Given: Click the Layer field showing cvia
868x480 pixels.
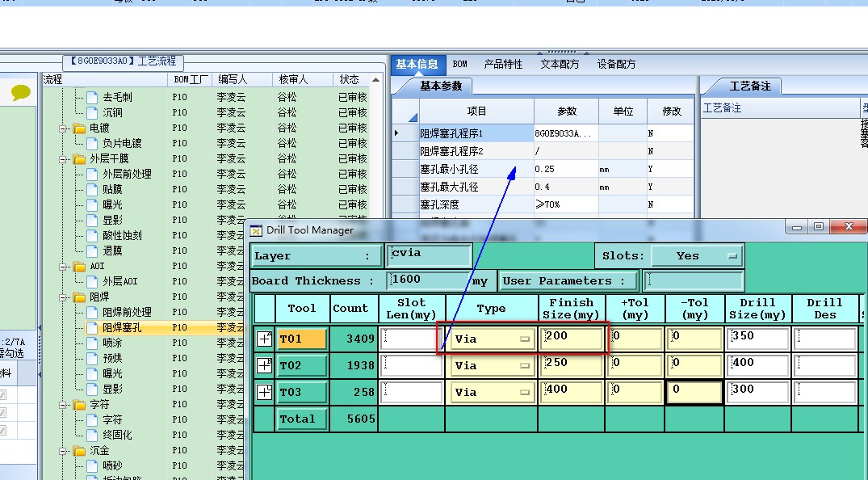Looking at the screenshot, I should 429,255.
